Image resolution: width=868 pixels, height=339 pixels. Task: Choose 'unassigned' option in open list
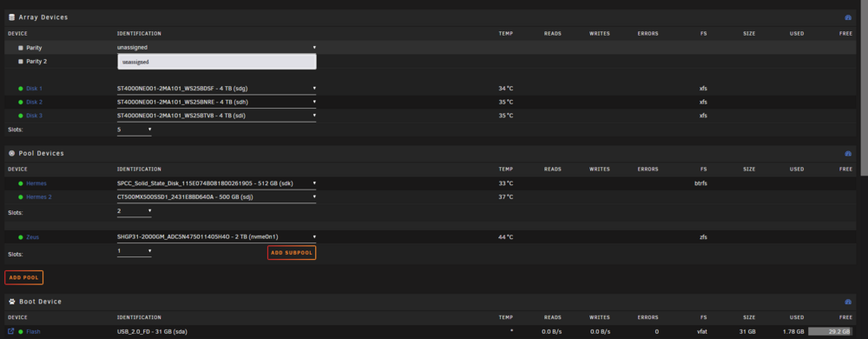click(x=216, y=62)
